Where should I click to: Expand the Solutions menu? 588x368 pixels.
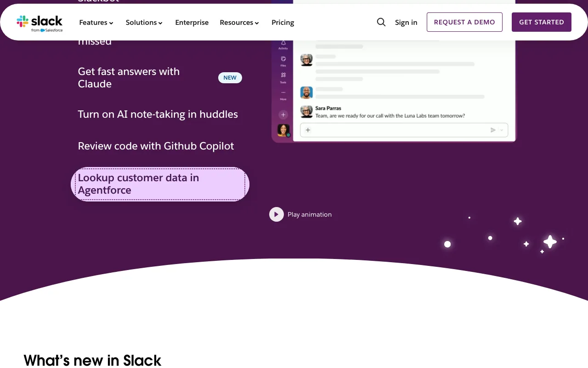[144, 23]
